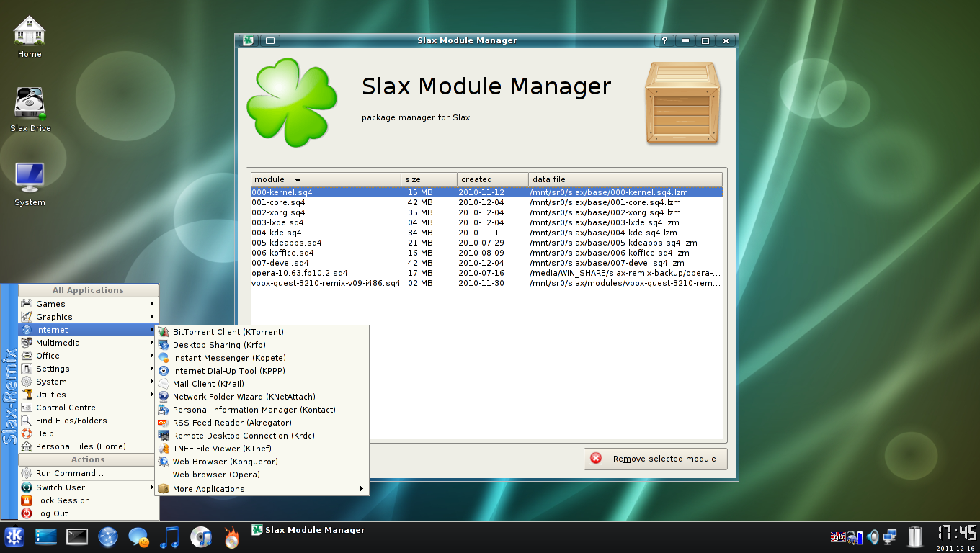Launch Instant Messenger (Kopete)
Viewport: 980px width, 553px height.
(x=262, y=358)
